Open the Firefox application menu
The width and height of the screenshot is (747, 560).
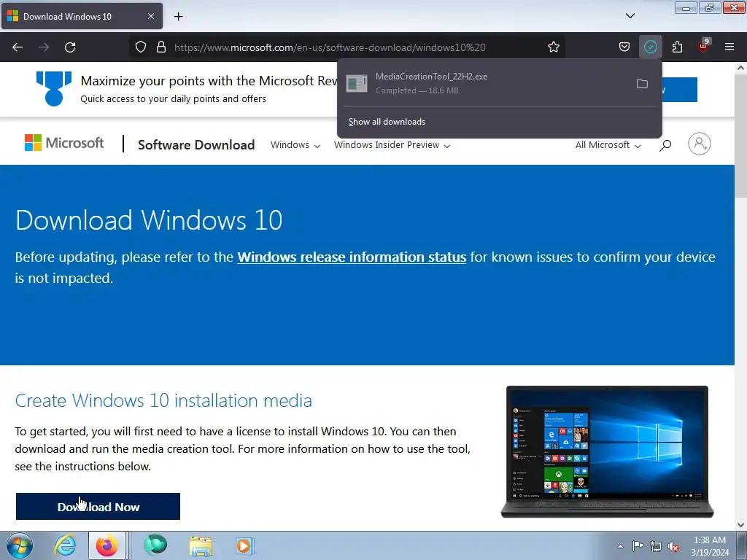[x=729, y=47]
